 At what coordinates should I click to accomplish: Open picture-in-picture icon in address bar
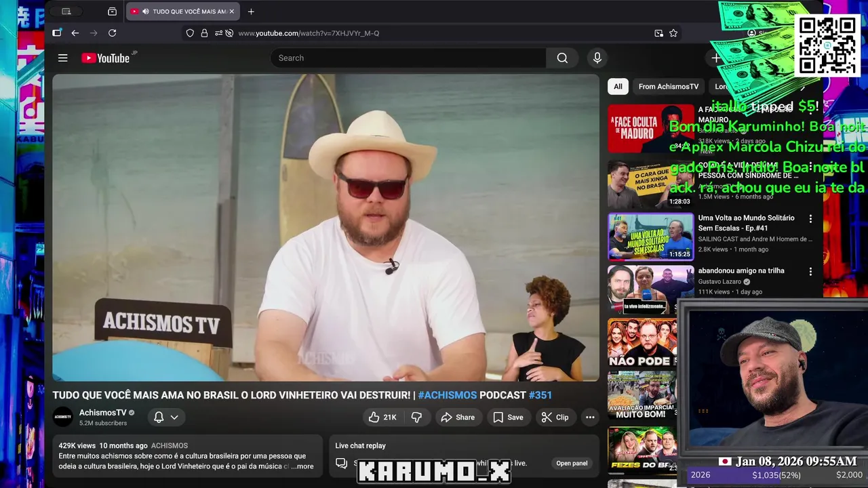658,33
